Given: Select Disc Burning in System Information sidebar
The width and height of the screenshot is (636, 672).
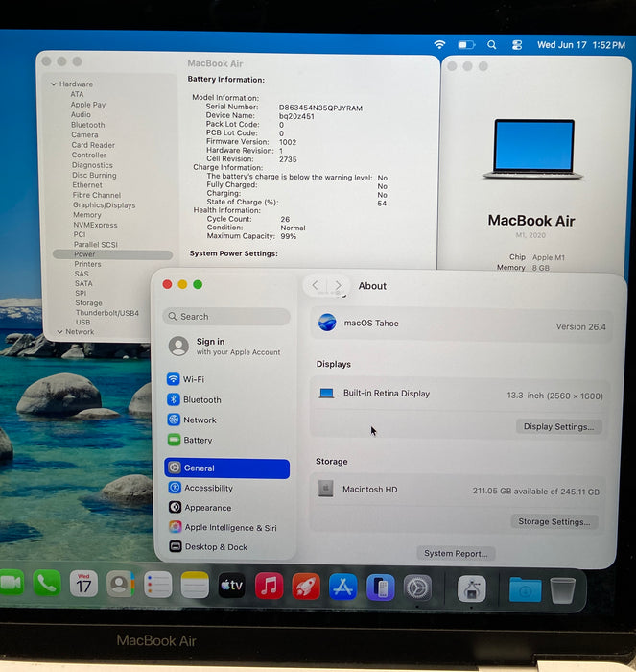Looking at the screenshot, I should [94, 175].
